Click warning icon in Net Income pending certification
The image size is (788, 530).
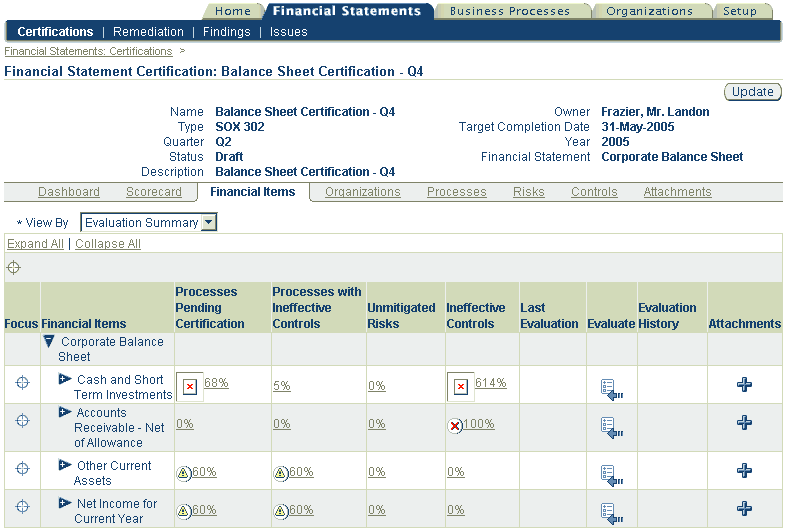[x=183, y=511]
